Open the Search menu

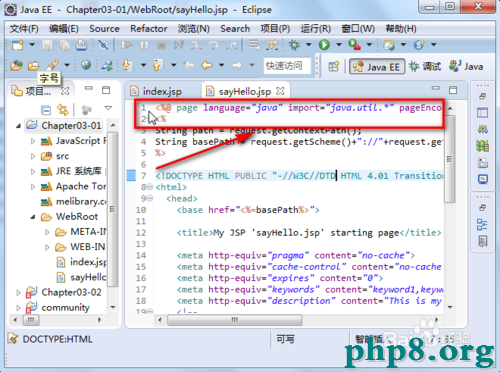click(x=235, y=29)
